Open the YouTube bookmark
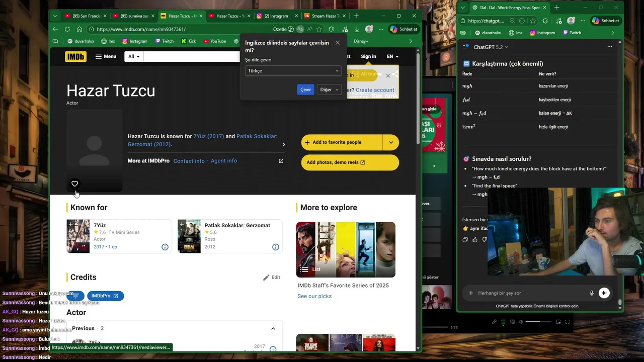Screen dimensions: 644x362 [215, 41]
